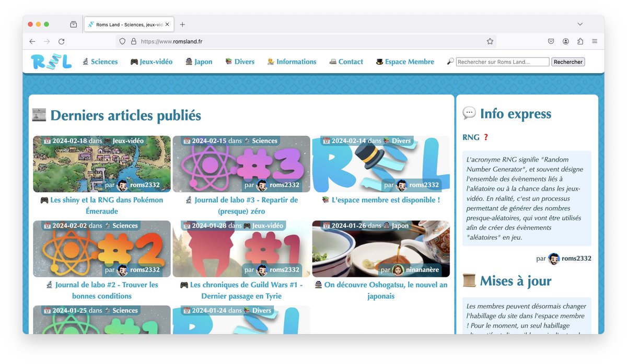This screenshot has width=627, height=364.
Task: Click roms2332 avatar on L'espace membre card
Action: [x=402, y=185]
